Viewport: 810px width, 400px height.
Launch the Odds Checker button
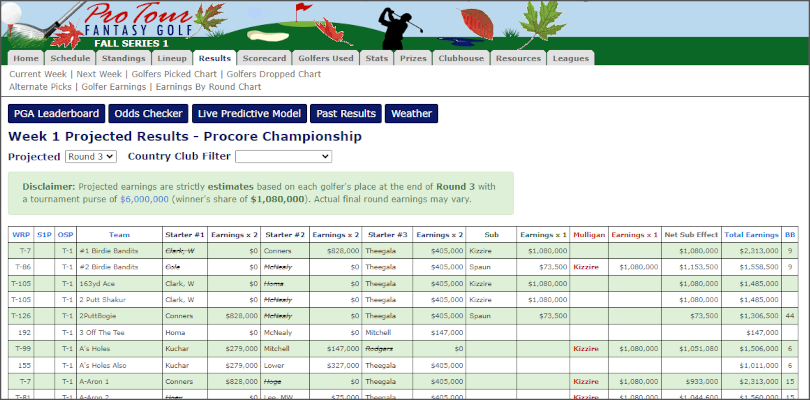(148, 114)
